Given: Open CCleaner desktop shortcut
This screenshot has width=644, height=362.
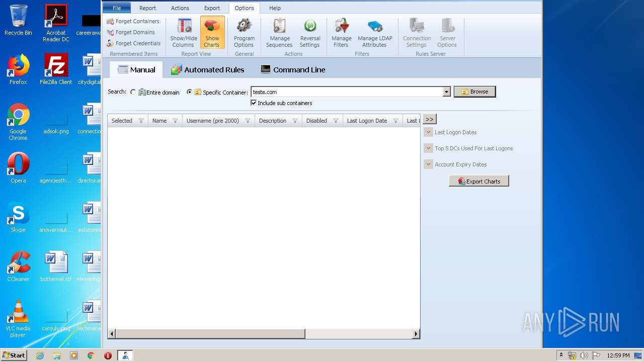Looking at the screenshot, I should pos(18,266).
